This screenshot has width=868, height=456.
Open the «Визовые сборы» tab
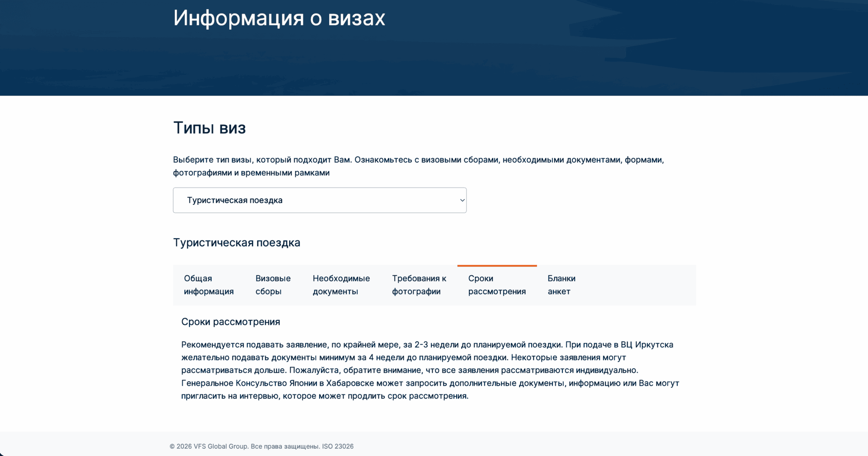tap(273, 285)
